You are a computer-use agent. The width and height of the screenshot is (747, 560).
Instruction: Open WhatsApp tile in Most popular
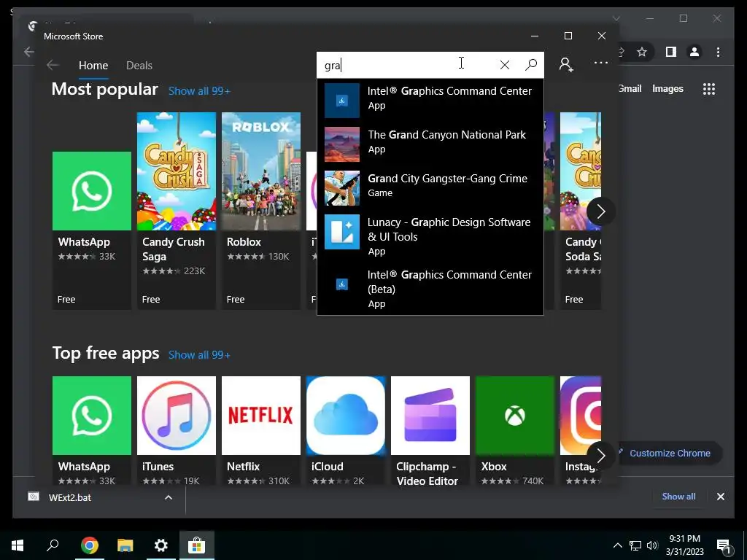pos(92,230)
